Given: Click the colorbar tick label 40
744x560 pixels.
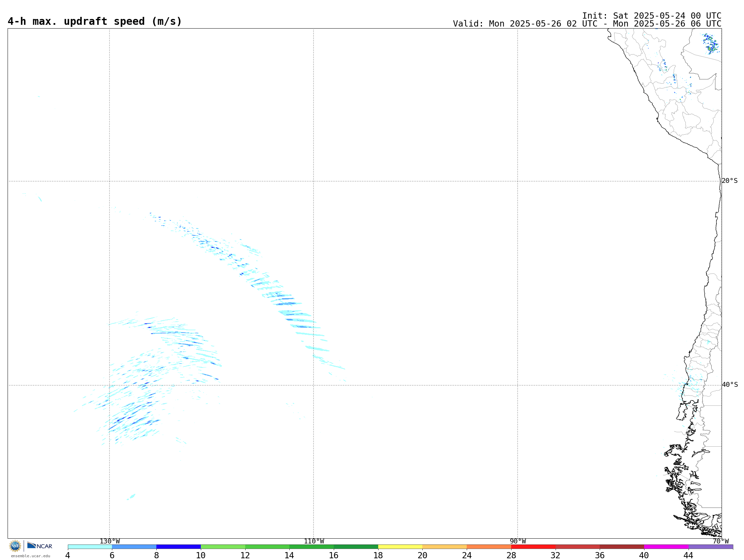Looking at the screenshot, I should 644,556.
